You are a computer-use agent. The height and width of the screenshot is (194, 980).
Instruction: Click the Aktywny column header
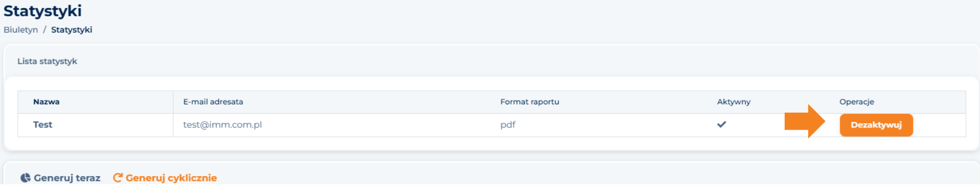pyautogui.click(x=734, y=102)
